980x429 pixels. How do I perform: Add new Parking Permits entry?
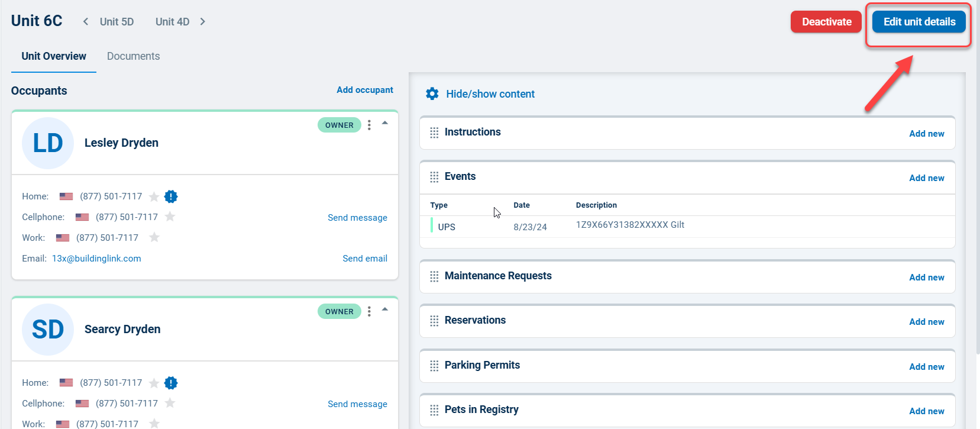click(927, 367)
